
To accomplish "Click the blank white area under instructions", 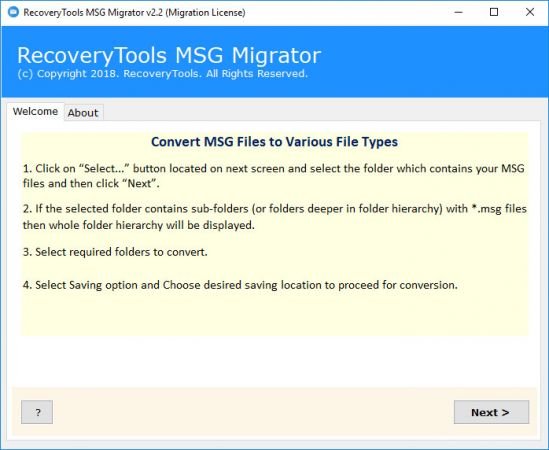I will [x=275, y=361].
